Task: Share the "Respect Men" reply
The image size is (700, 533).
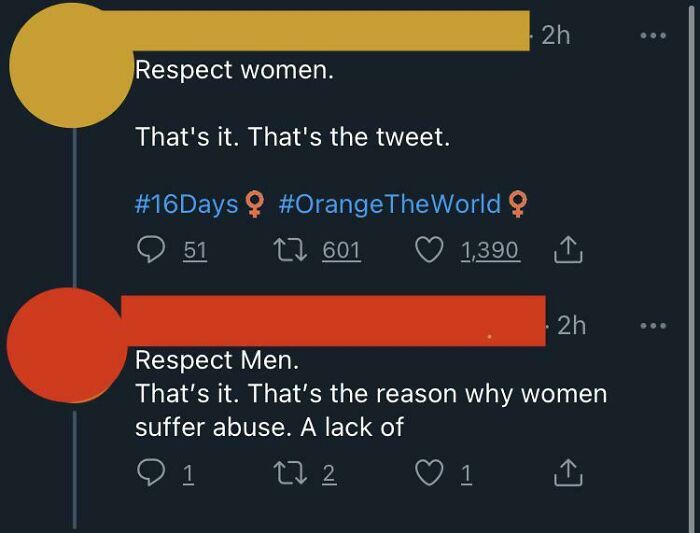Action: click(568, 473)
